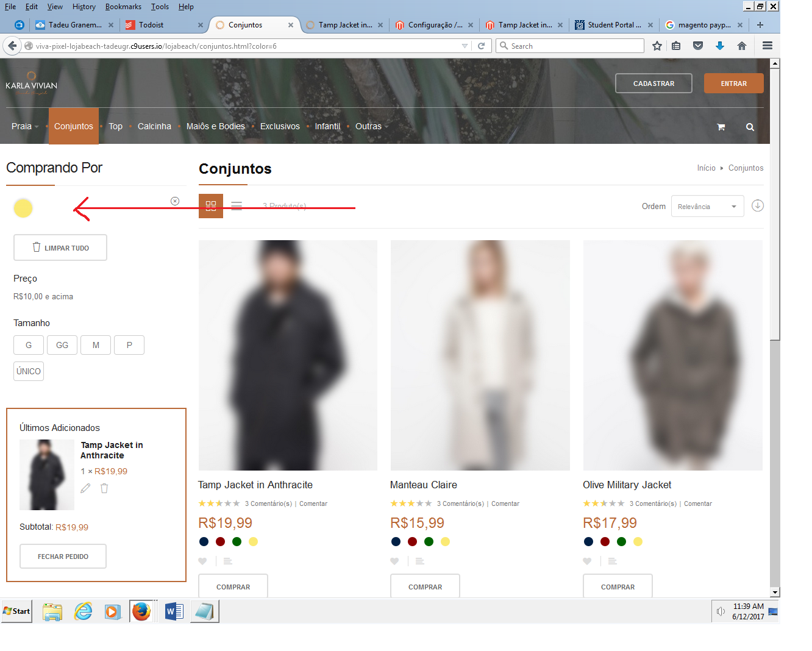Open URL bar history dropdown arrow
812x651 pixels.
(465, 46)
